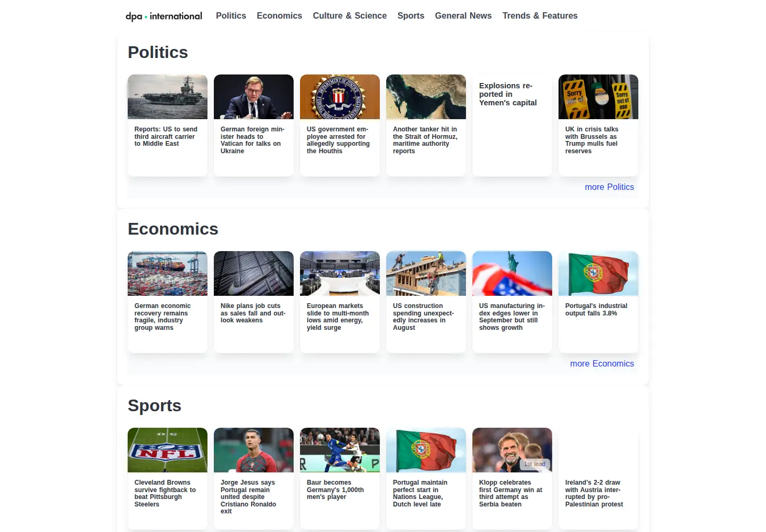Image resolution: width=766 pixels, height=532 pixels.
Task: Open 'UK in crisis talks with Brussels' headline
Action: coord(592,140)
